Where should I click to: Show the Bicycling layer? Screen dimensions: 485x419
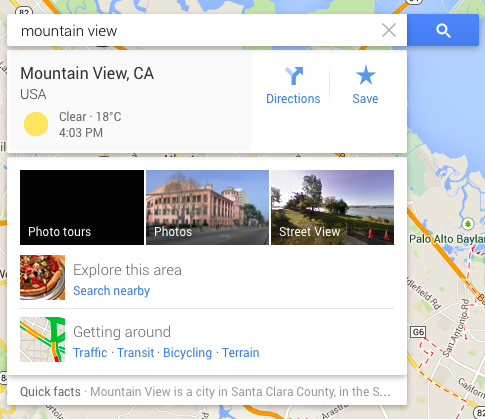(187, 353)
